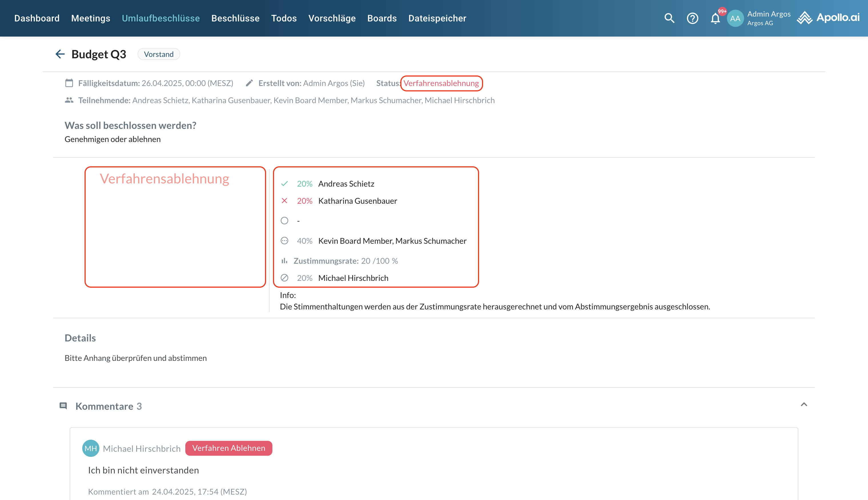The image size is (868, 500).
Task: Click the Apollo.ai logo
Action: click(828, 17)
